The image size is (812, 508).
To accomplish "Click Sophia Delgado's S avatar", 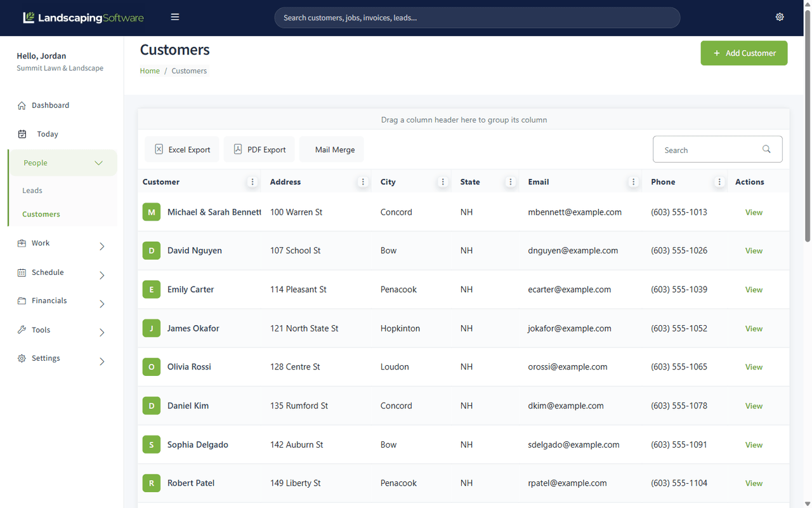I will 152,444.
